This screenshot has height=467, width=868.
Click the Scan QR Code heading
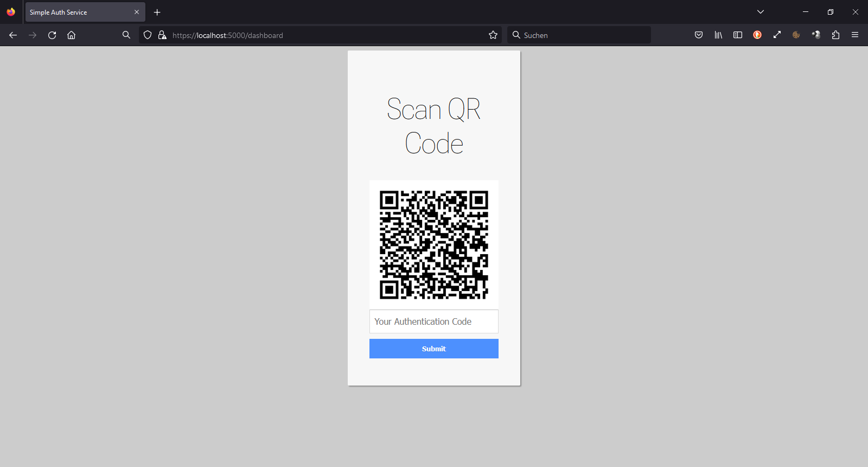(434, 127)
